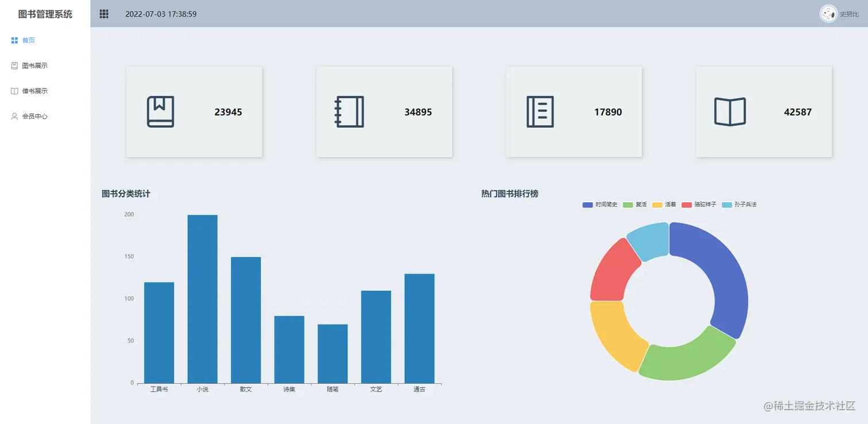Click the number 42587 on the fourth card

point(798,112)
